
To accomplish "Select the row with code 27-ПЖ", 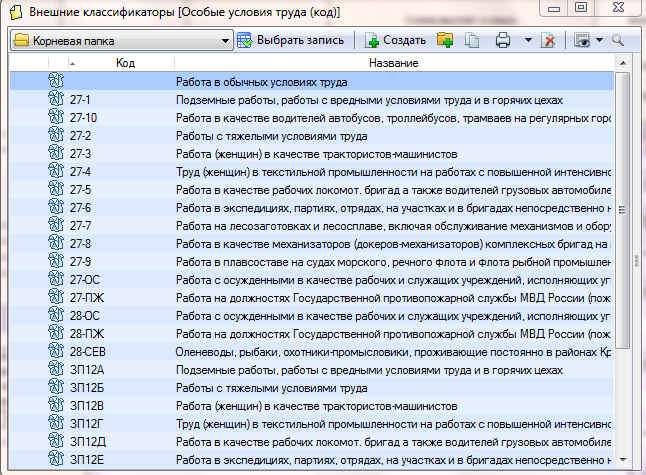I will point(312,298).
